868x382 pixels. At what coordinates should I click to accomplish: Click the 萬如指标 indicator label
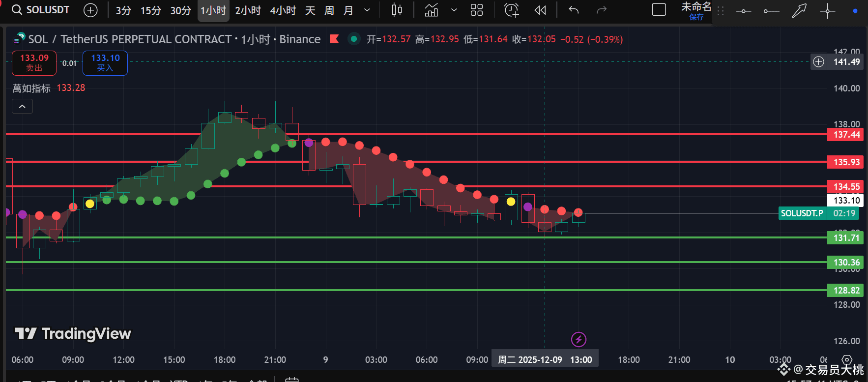pos(31,88)
